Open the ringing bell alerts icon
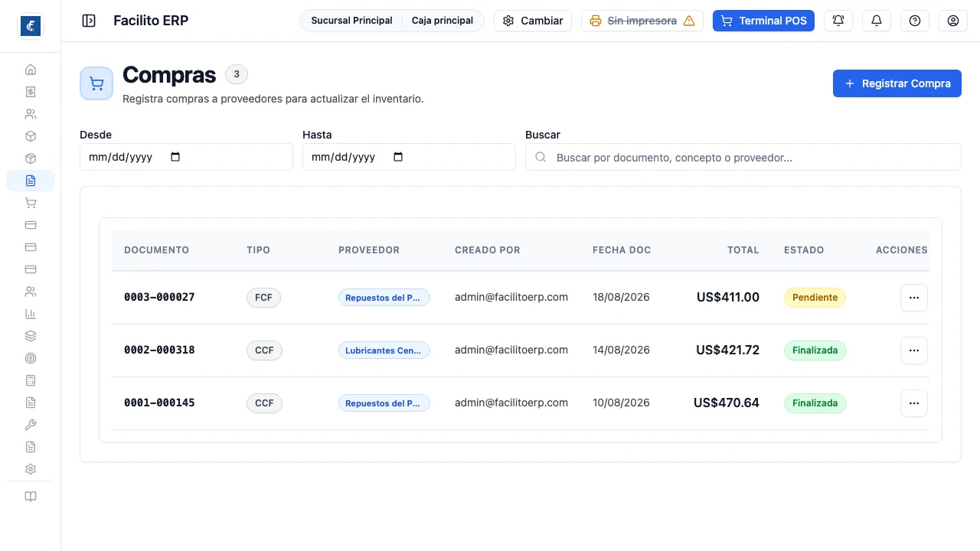This screenshot has height=551, width=980. click(x=838, y=21)
